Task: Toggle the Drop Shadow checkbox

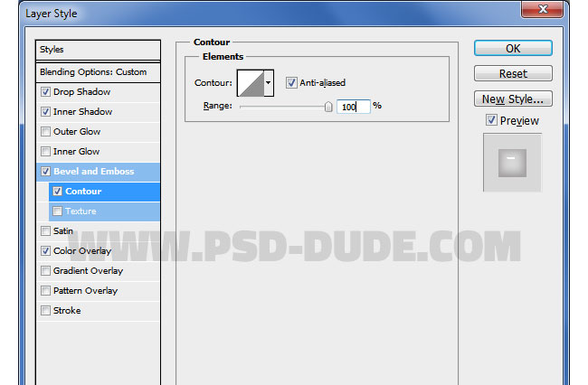Action: coord(45,92)
